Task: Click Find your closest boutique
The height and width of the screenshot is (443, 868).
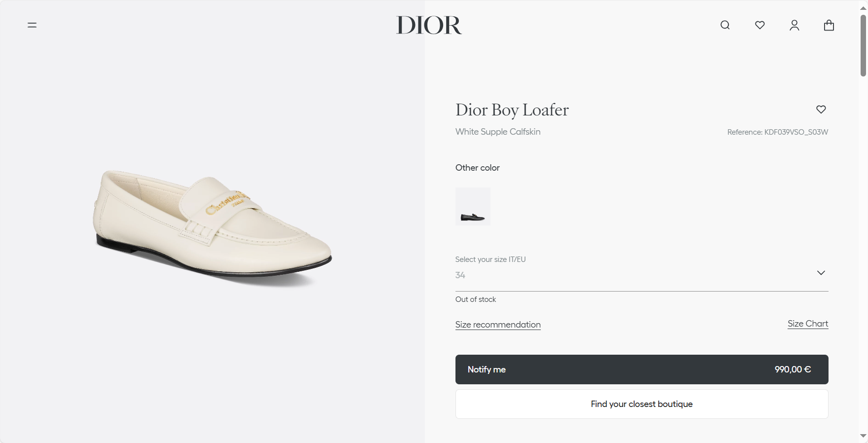Action: (x=642, y=404)
